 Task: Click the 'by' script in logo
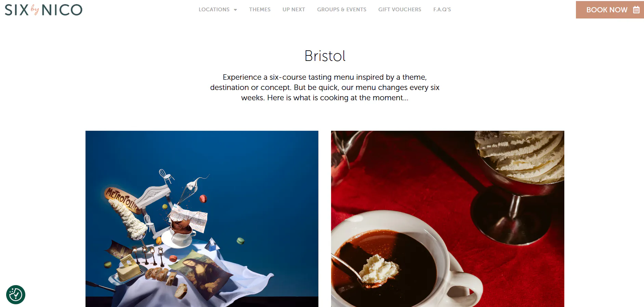[x=35, y=10]
